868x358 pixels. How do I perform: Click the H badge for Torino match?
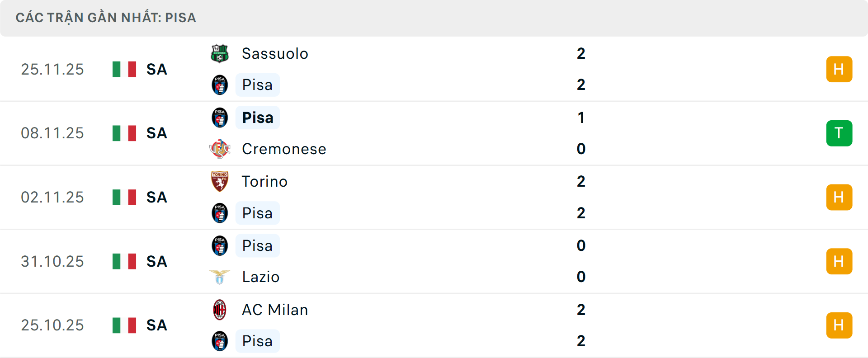839,198
